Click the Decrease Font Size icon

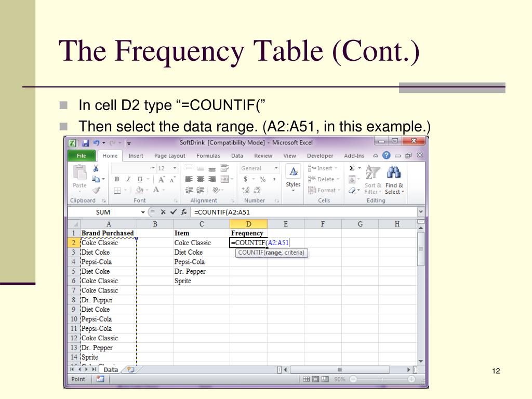(172, 179)
